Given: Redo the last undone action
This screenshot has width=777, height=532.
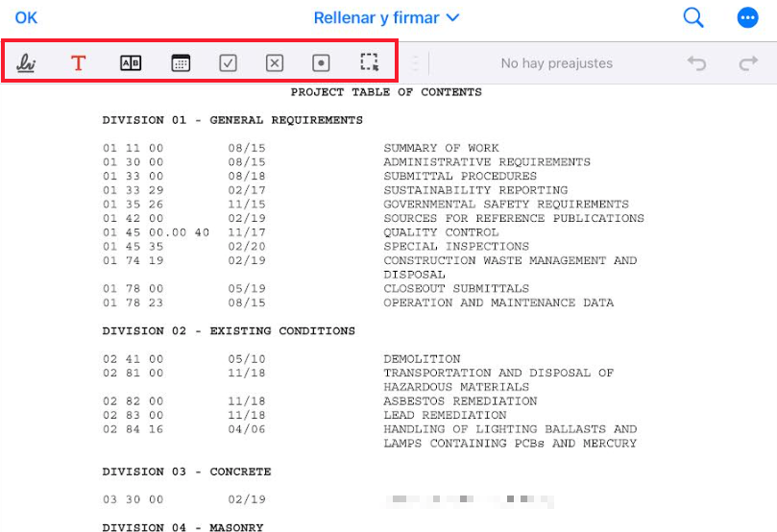Looking at the screenshot, I should [748, 63].
